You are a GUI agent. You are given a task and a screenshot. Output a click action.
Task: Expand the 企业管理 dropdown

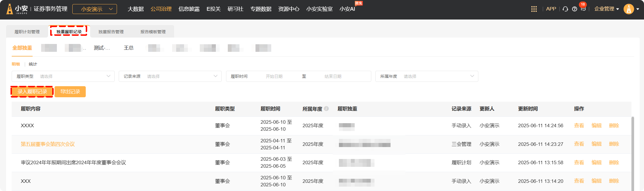[606, 9]
